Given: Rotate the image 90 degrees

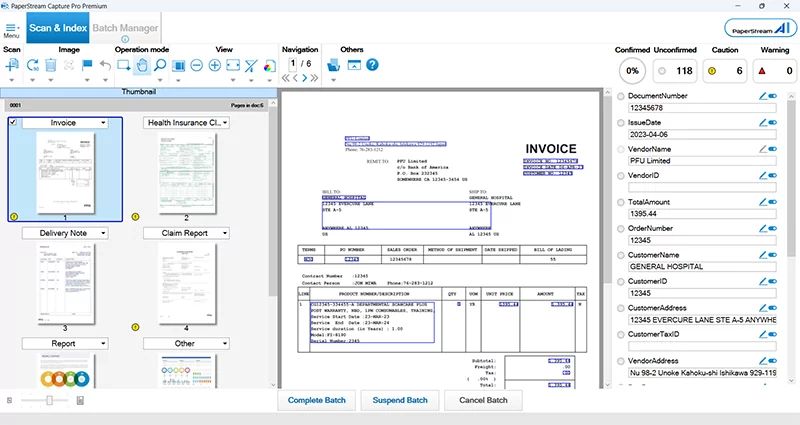Looking at the screenshot, I should pos(33,66).
